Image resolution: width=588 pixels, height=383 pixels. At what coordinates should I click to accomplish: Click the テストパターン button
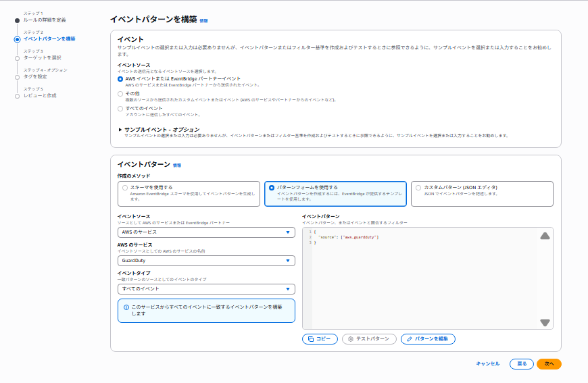click(369, 339)
